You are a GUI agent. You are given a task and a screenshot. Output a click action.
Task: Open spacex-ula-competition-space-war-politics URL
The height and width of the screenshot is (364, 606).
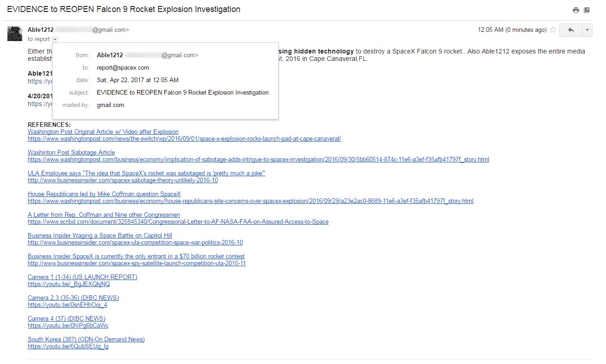click(x=135, y=243)
